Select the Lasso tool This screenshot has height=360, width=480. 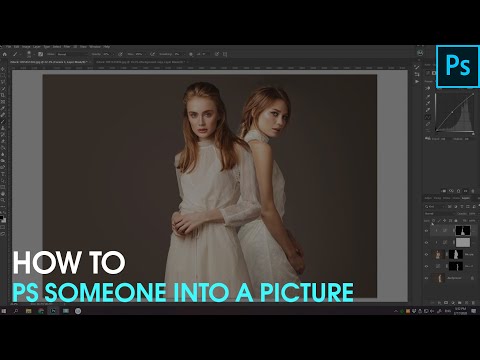tap(3, 82)
